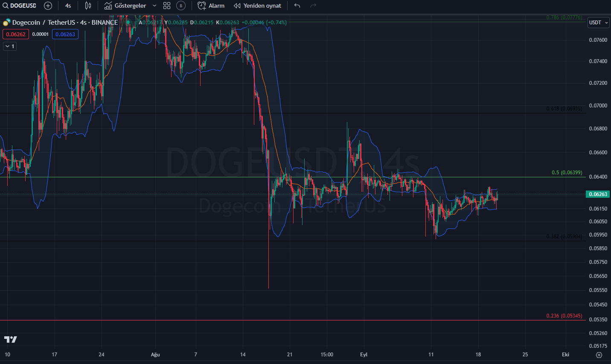
Task: Change the 4s chart interval
Action: click(68, 6)
